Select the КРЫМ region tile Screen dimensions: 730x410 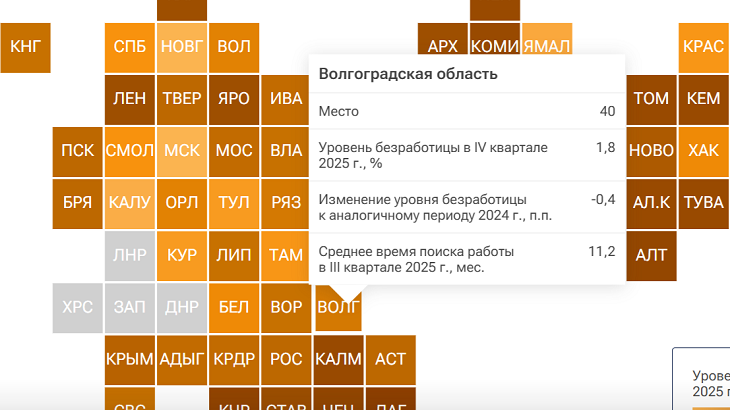click(x=129, y=358)
